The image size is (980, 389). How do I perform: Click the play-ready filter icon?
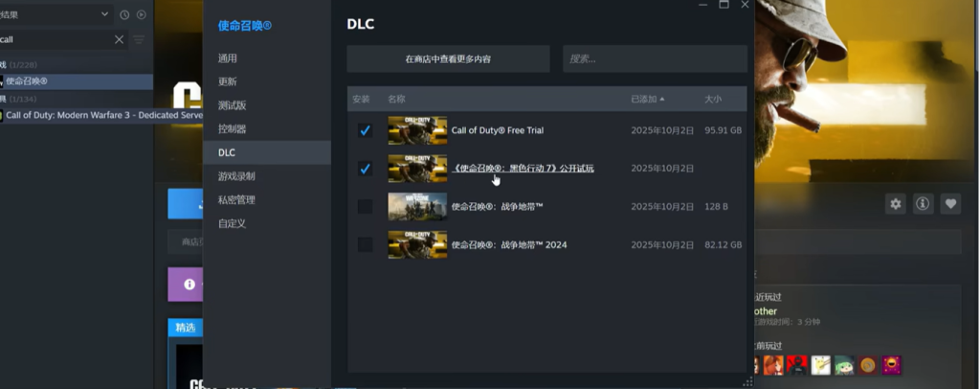(x=142, y=14)
